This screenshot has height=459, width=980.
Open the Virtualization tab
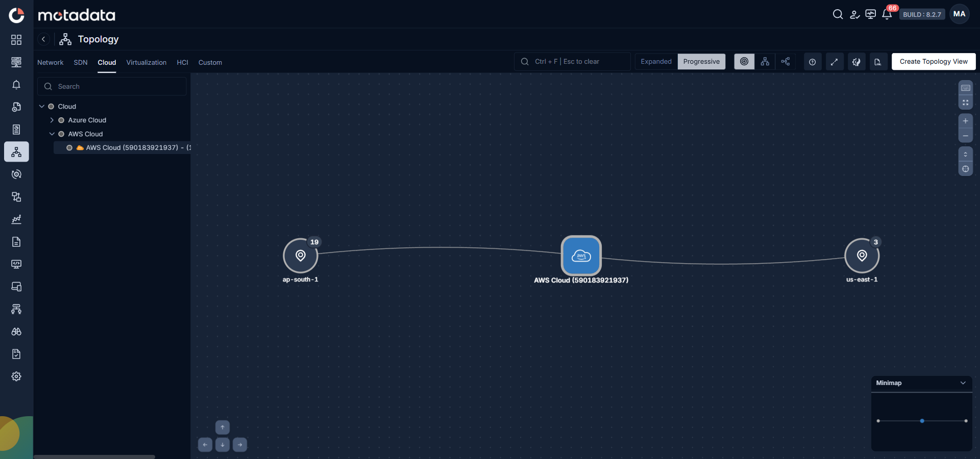click(146, 62)
